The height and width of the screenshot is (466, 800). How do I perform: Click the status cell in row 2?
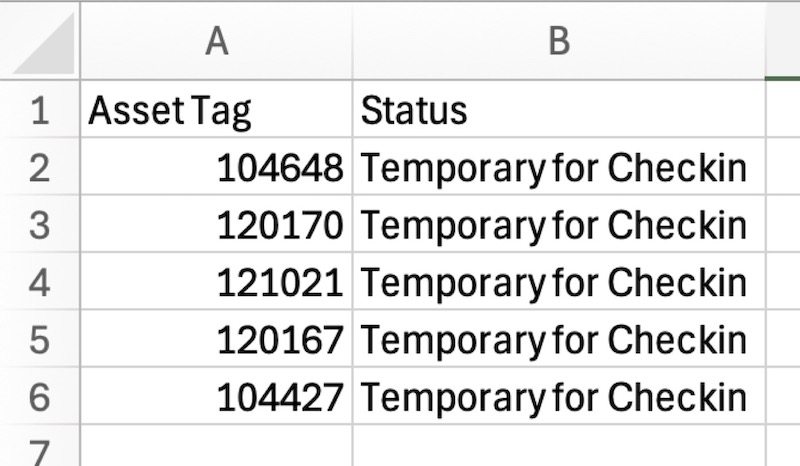pos(558,167)
